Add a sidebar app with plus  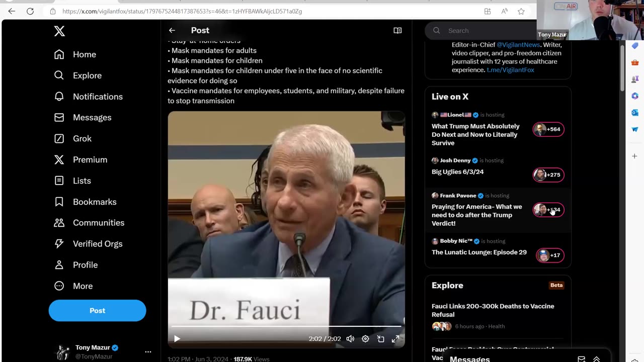635,156
